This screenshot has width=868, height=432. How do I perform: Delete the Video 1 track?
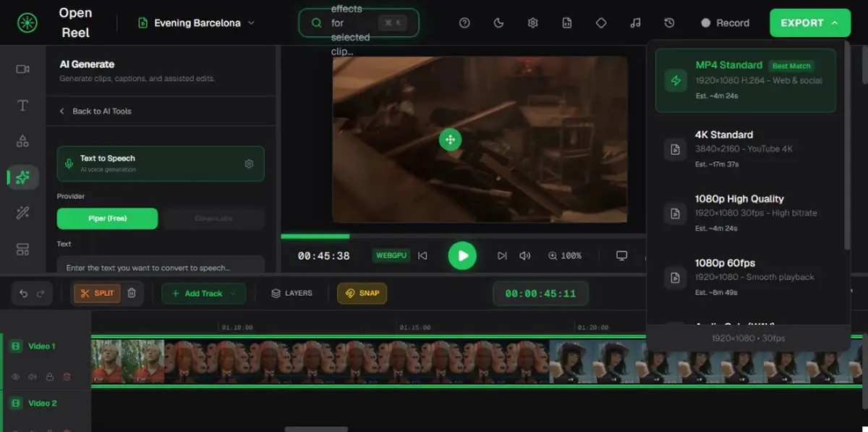tap(67, 377)
